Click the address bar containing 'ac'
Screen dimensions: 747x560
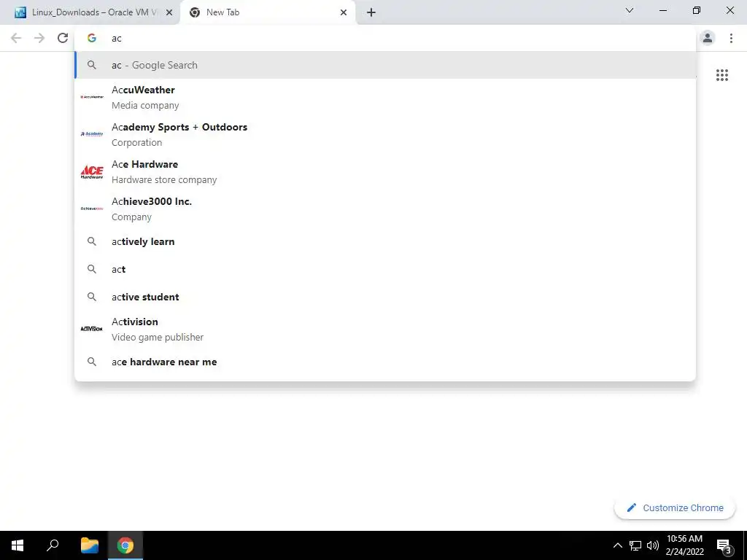click(385, 38)
